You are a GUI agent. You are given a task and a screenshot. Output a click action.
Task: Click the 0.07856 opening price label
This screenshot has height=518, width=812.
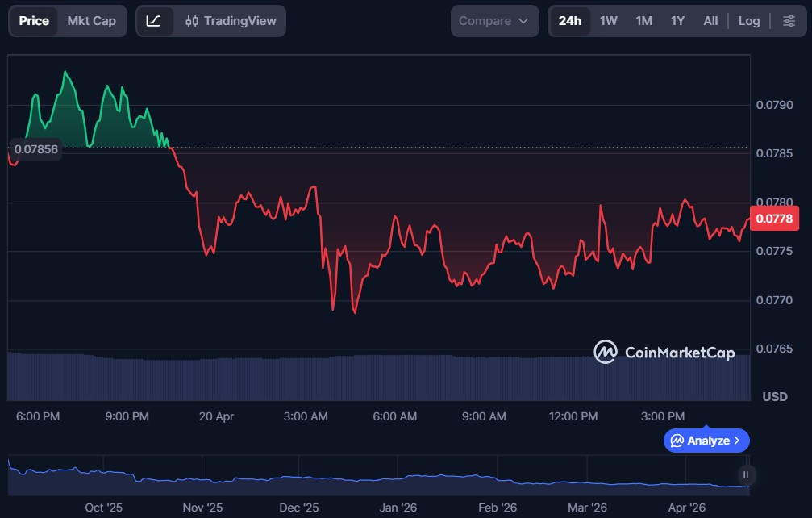[x=35, y=149]
